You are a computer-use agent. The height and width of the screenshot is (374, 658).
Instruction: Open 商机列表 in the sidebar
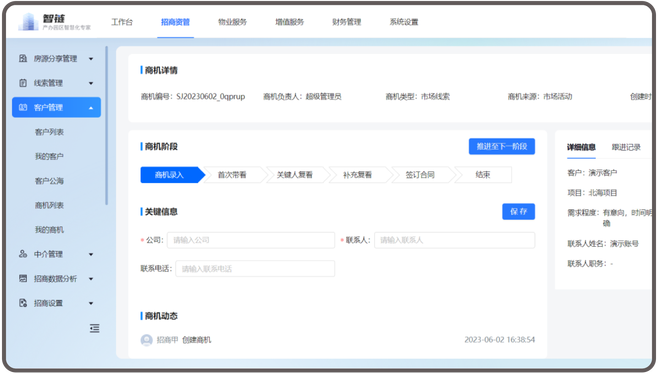coord(49,205)
